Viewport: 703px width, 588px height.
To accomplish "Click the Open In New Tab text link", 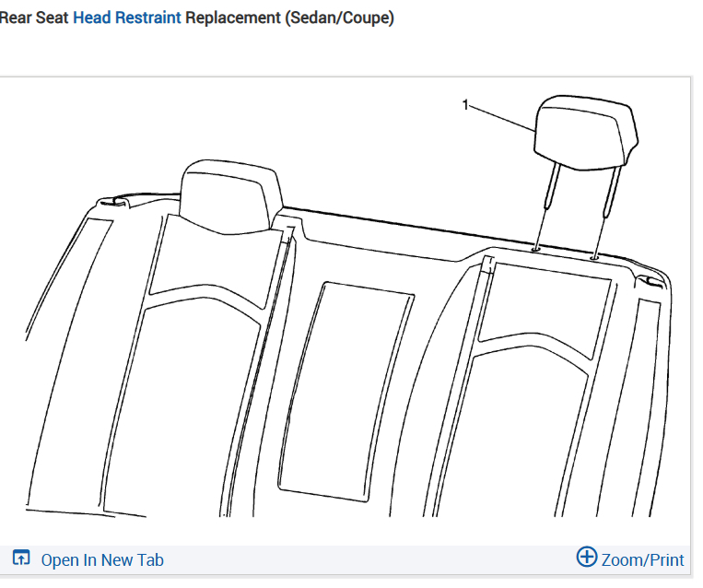I will [x=102, y=560].
